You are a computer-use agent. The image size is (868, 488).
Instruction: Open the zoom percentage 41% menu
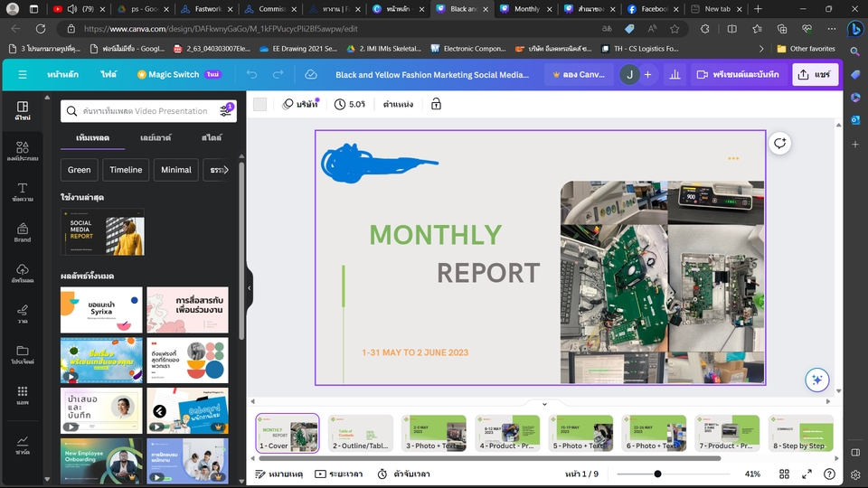click(x=752, y=474)
